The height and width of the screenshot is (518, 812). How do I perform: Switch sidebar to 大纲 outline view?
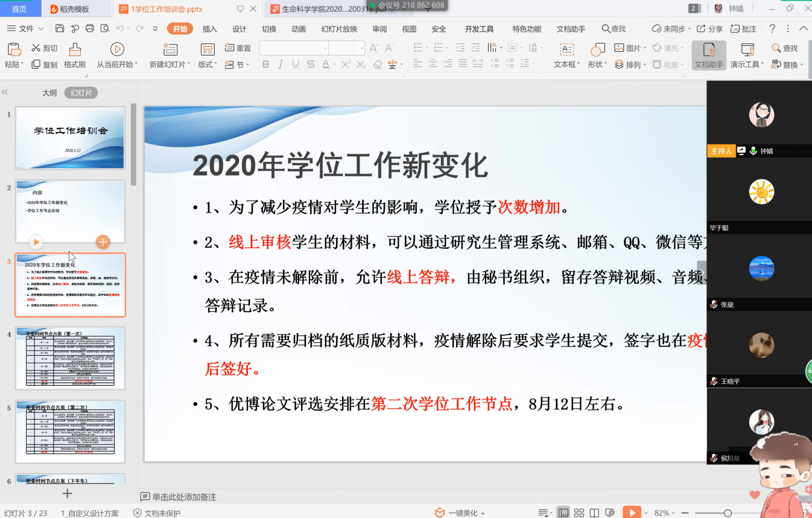(x=49, y=93)
